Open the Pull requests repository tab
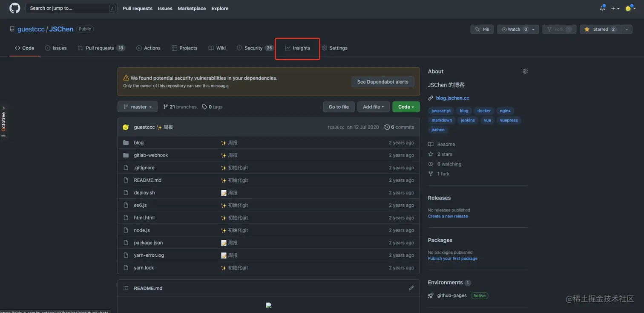The image size is (644, 313). [101, 48]
